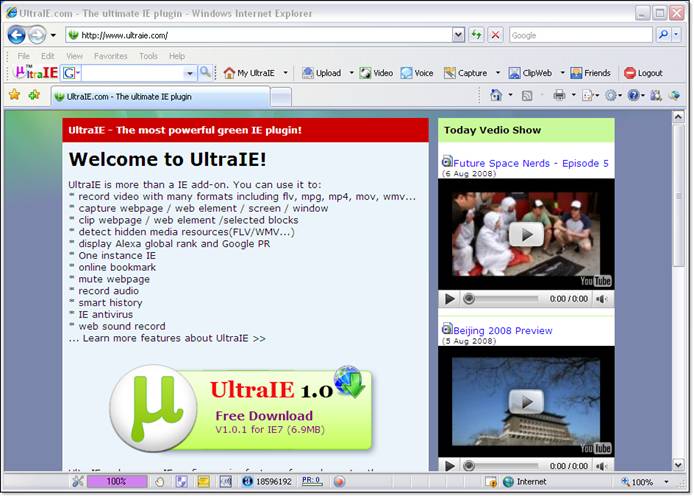Click the Capture toolbar button

466,73
